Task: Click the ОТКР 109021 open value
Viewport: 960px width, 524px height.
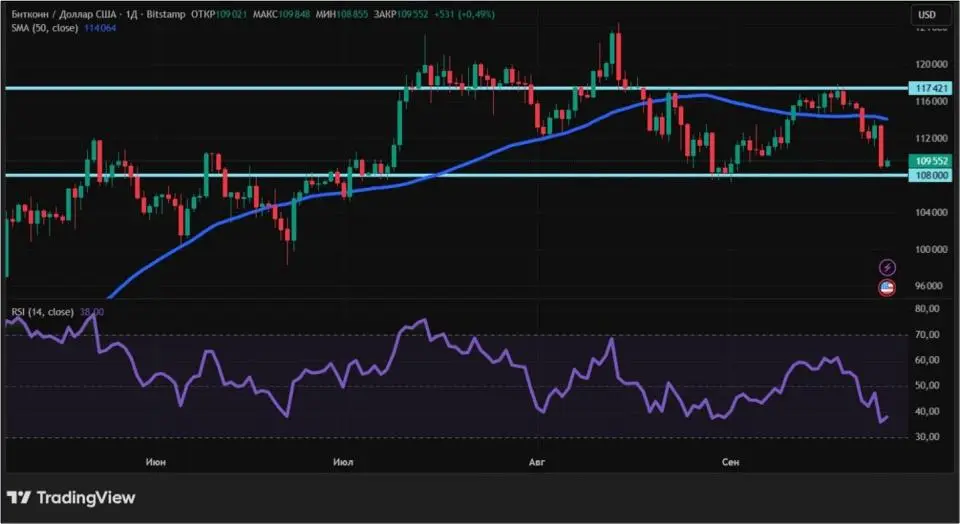Action: point(219,14)
